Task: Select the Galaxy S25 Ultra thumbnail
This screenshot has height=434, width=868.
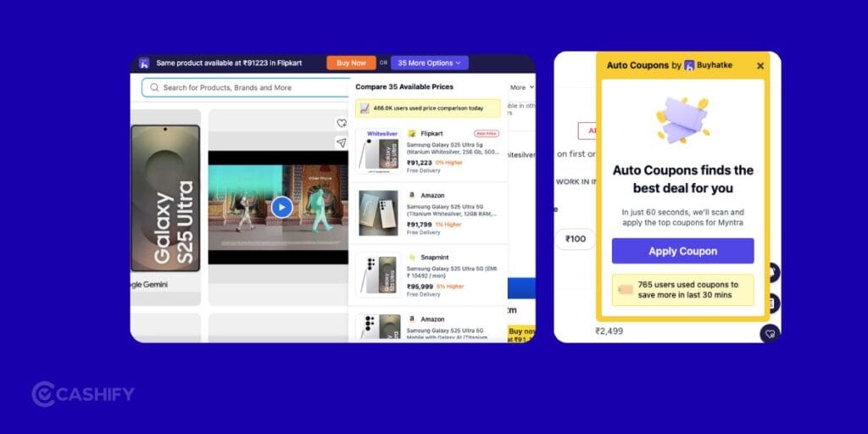Action: (165, 198)
